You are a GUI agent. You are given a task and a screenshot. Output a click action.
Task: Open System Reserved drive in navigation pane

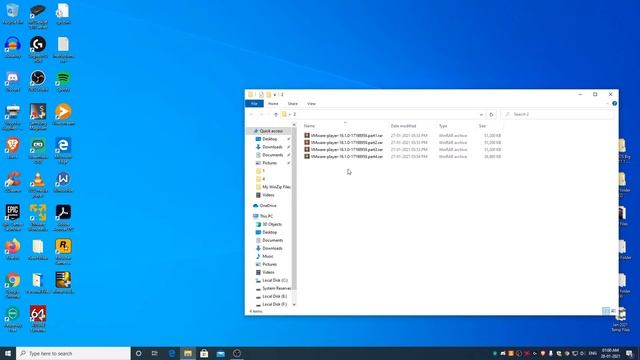(x=273, y=289)
